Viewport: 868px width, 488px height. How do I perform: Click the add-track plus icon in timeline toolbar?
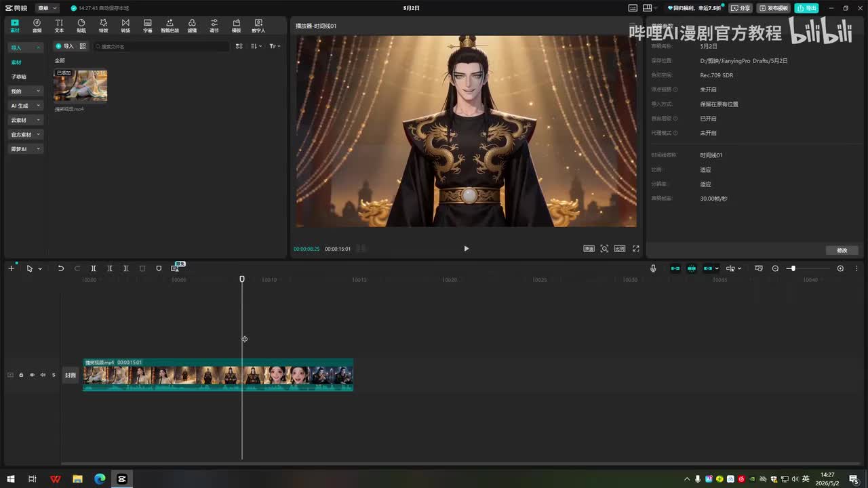click(x=11, y=268)
